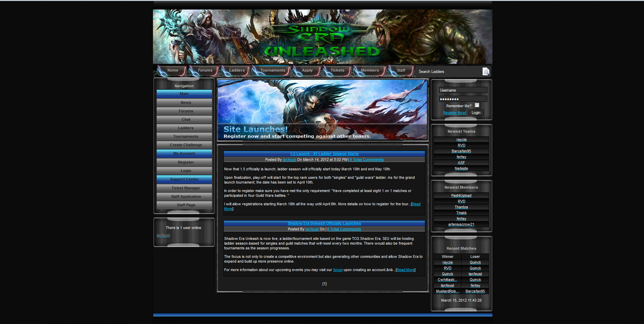Open Tournaments in the sidebar navigation
Screen dimensions: 644x324
tap(184, 136)
